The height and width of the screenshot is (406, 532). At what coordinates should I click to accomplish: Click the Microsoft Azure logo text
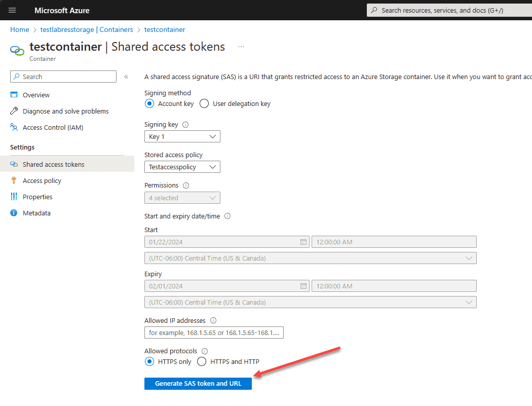point(62,11)
